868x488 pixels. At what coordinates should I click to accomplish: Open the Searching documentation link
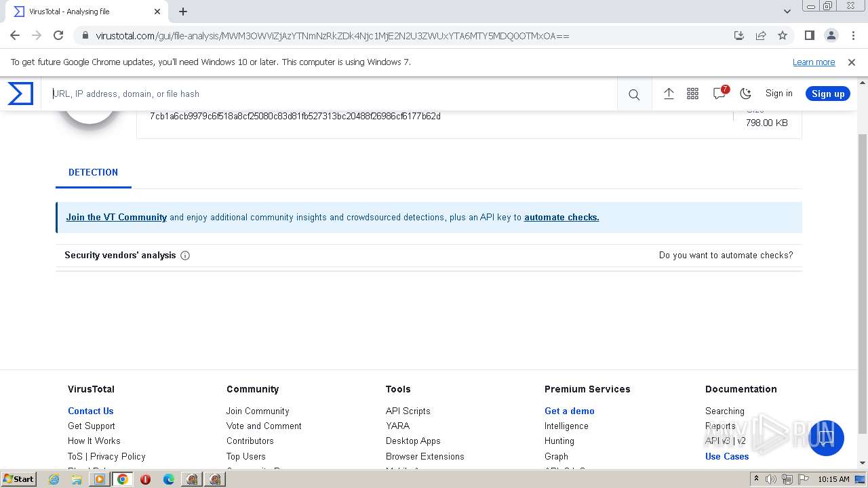[x=725, y=411]
